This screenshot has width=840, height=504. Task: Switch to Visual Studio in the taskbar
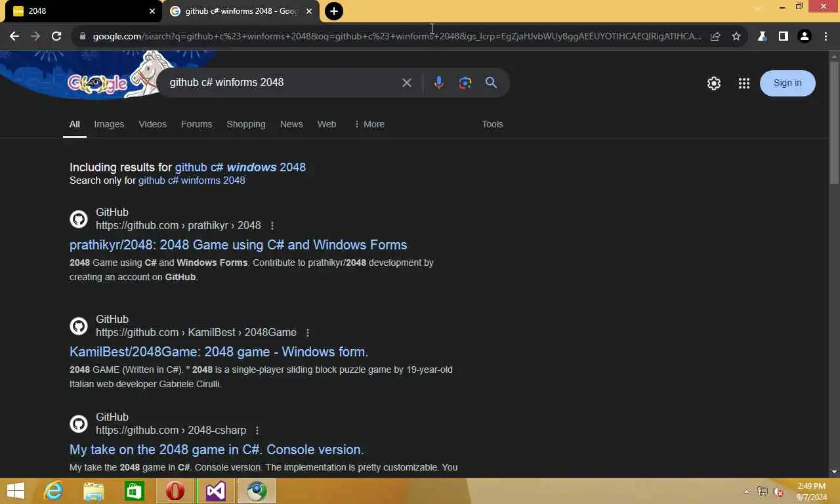(216, 491)
